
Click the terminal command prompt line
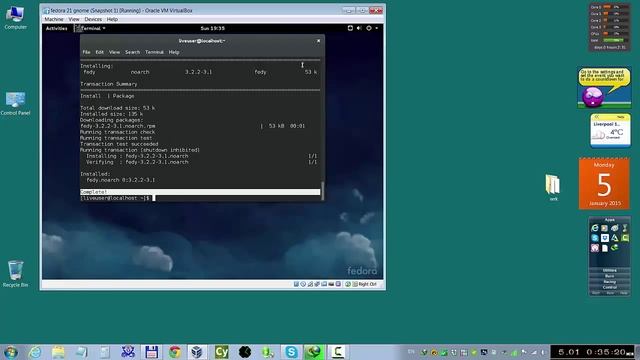click(x=200, y=198)
